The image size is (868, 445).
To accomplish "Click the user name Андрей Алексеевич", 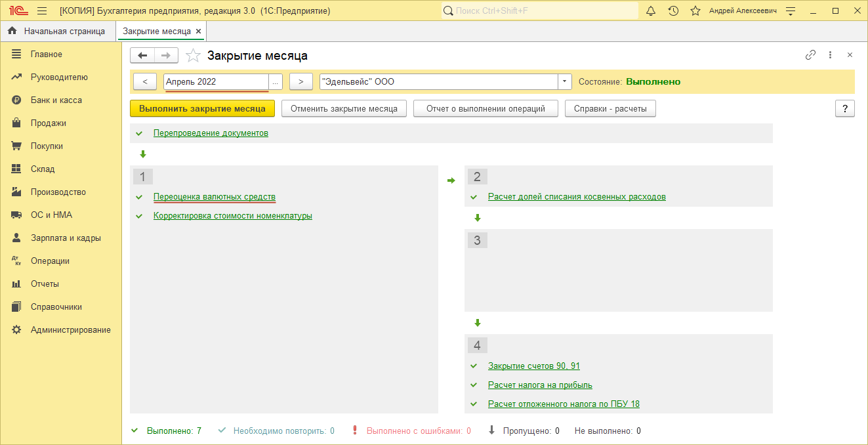I will tap(743, 11).
